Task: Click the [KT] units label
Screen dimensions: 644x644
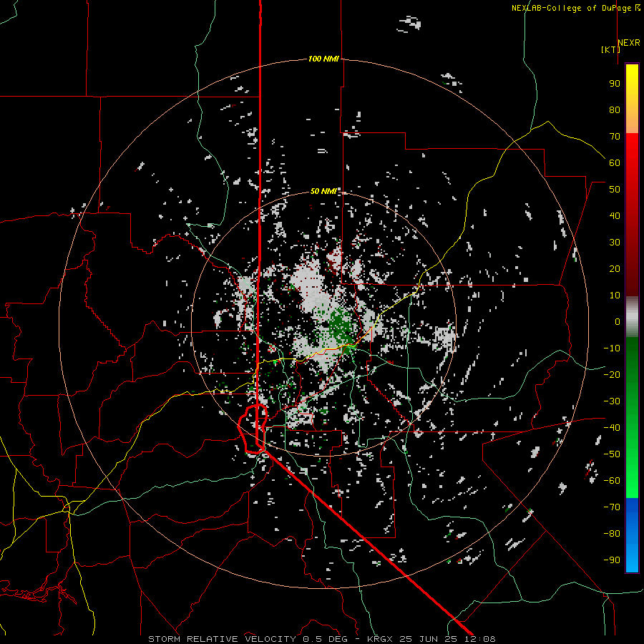Action: pyautogui.click(x=611, y=49)
